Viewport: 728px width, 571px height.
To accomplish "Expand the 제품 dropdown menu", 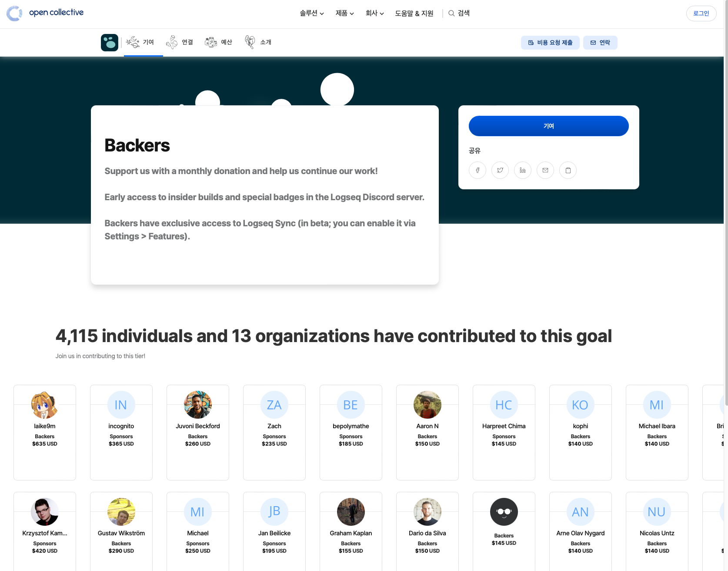I will pyautogui.click(x=344, y=13).
